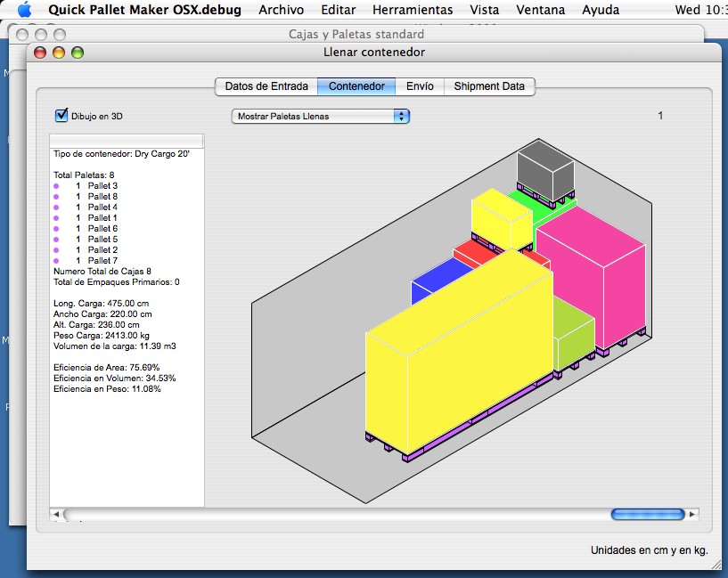Click the gray pallet box in 3D view

point(545,172)
